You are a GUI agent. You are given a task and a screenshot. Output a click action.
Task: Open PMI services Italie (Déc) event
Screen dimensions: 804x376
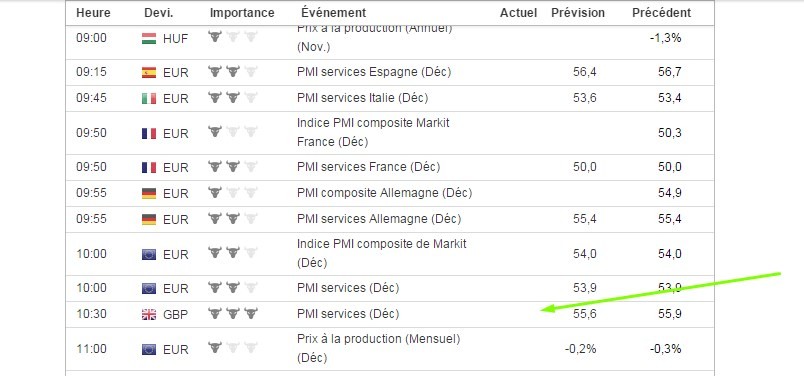(x=362, y=97)
